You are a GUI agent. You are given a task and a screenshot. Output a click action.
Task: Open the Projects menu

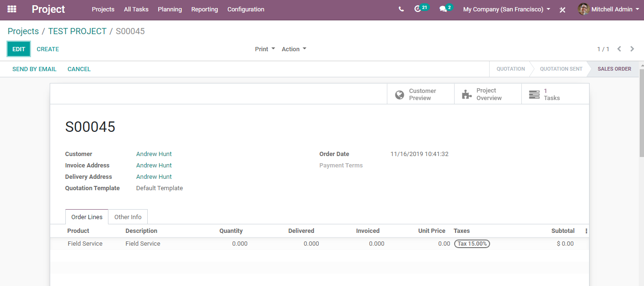[103, 9]
